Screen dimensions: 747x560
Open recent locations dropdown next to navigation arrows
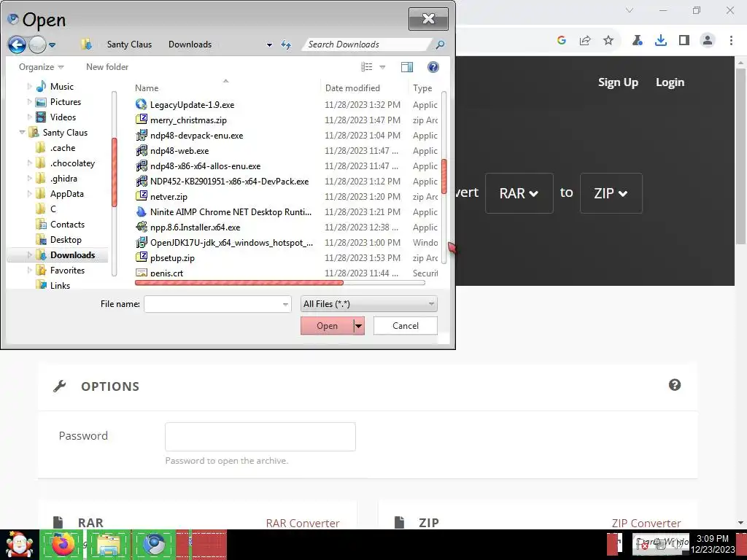(52, 45)
